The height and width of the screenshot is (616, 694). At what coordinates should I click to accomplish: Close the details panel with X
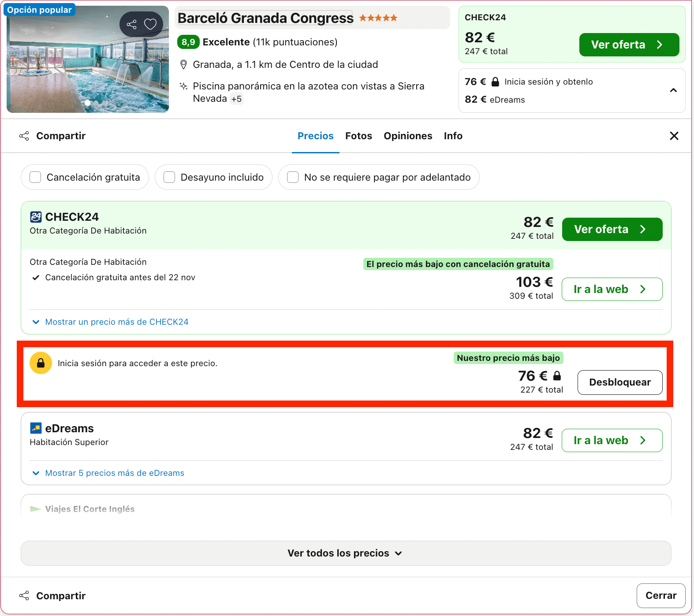674,136
